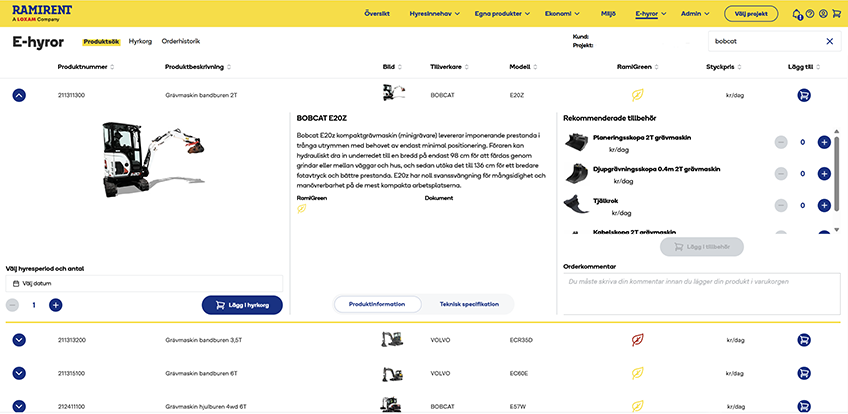Screen dimensions: 848x414
Task: Collapse the expanded Bobcat E20Z row
Action: click(x=19, y=95)
